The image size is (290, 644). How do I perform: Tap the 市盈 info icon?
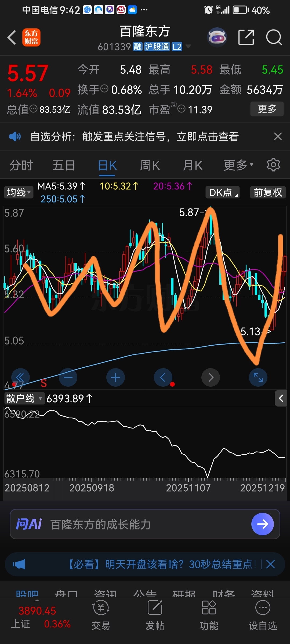(x=182, y=109)
